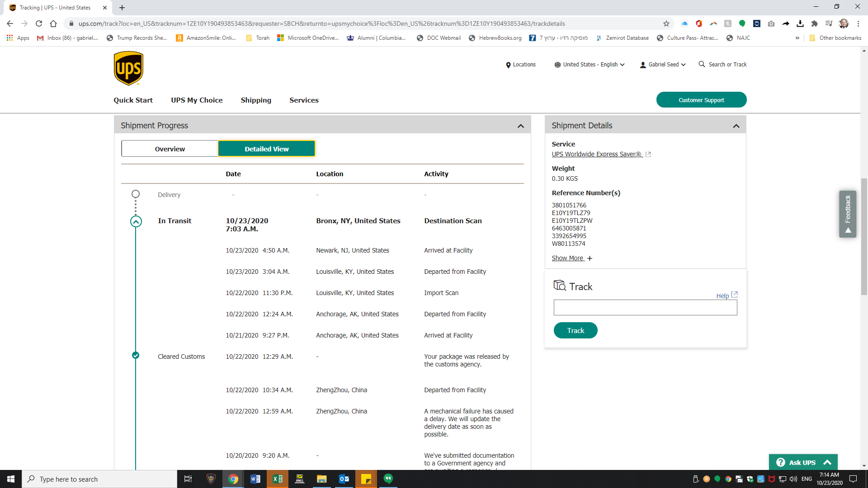
Task: Open the Shipping menu
Action: point(256,100)
